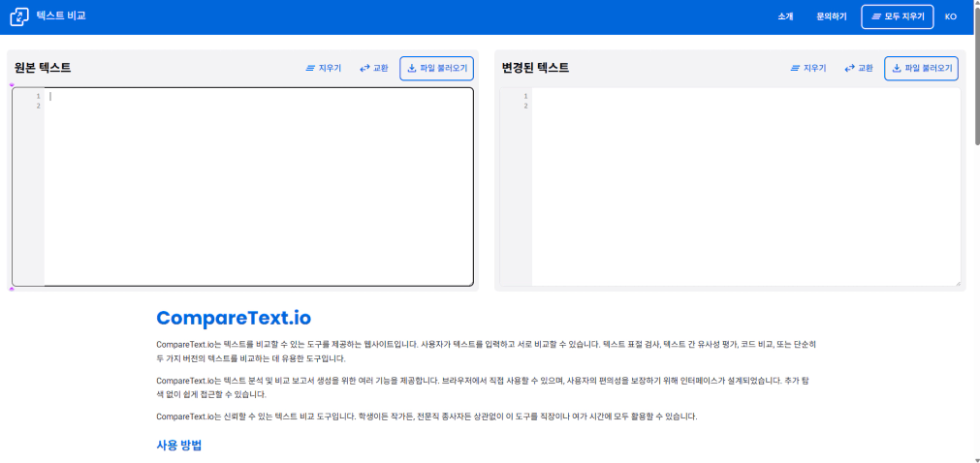Viewport: 980px width, 463px height.
Task: Click the CompareText.io heading
Action: click(234, 318)
